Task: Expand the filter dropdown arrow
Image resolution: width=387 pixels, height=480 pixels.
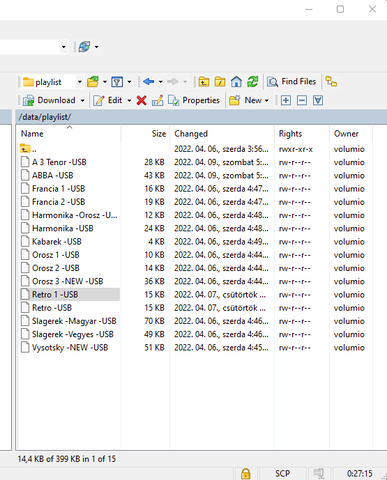Action: 129,82
